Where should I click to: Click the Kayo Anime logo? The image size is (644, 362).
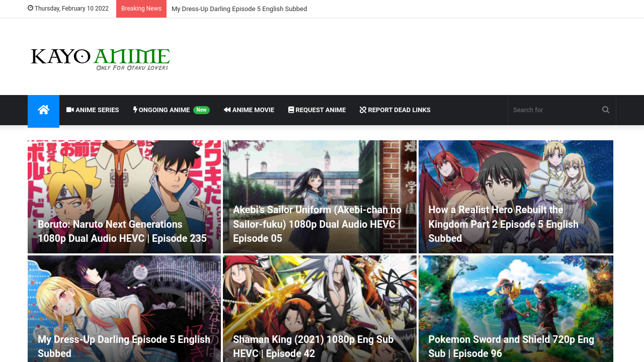pos(100,59)
